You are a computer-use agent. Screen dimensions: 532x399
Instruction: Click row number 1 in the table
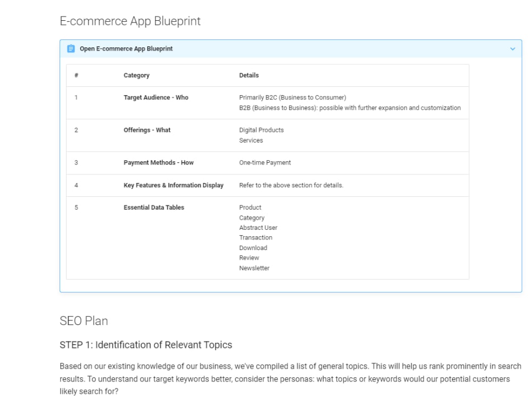[x=76, y=97]
